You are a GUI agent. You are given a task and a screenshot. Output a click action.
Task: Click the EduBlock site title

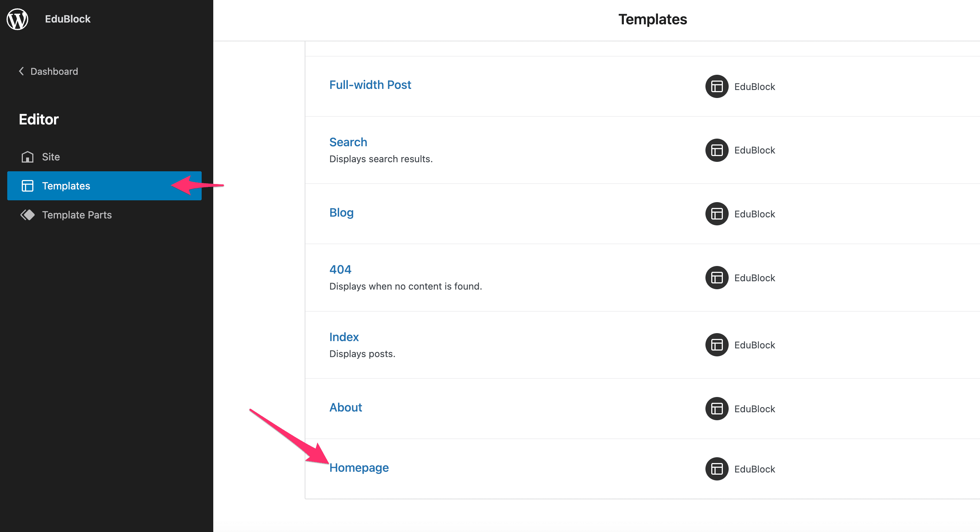pyautogui.click(x=67, y=19)
